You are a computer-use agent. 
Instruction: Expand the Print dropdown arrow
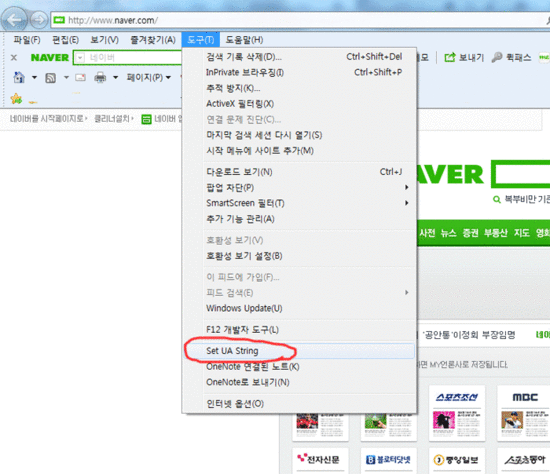[x=115, y=77]
